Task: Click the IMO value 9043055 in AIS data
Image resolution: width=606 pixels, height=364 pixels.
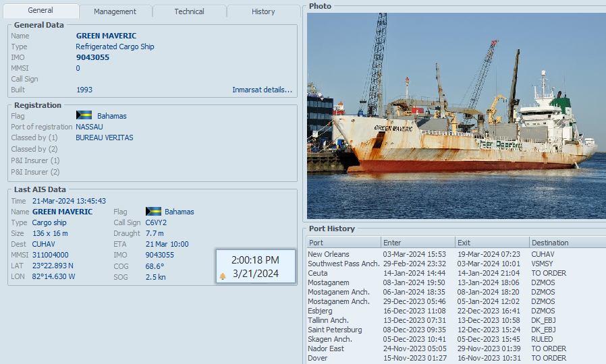Action: [160, 255]
